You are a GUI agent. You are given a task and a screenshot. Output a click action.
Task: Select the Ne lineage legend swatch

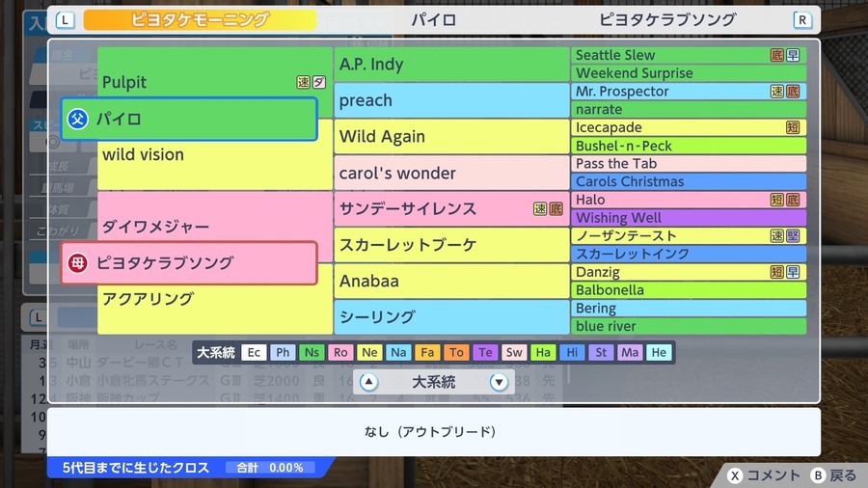pos(369,352)
